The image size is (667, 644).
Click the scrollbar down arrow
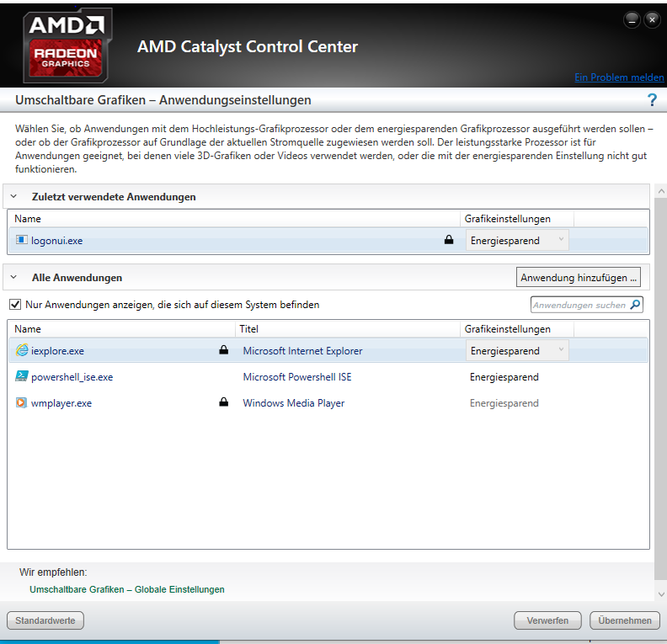click(661, 593)
